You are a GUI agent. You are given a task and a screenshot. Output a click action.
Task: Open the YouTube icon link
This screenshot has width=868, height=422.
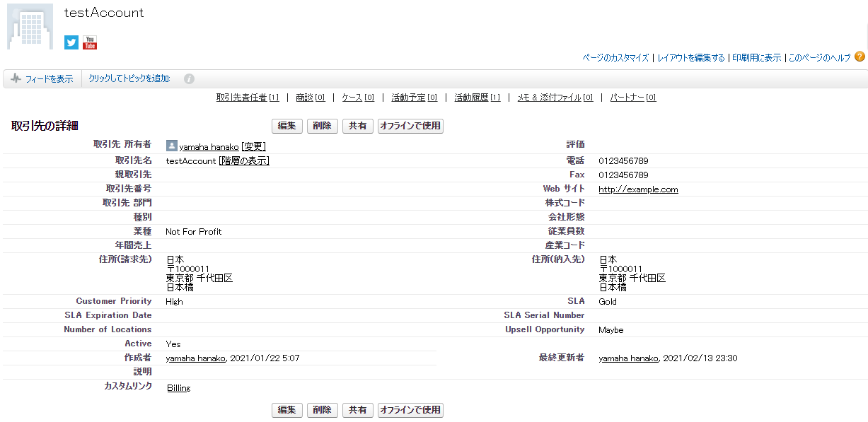90,42
